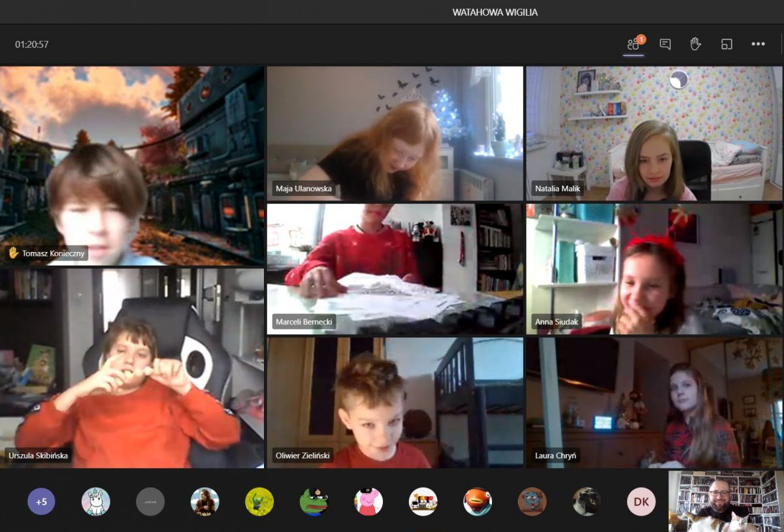Click the raised hand icon beside Tomasz Konieczny
784x532 pixels.
click(12, 253)
